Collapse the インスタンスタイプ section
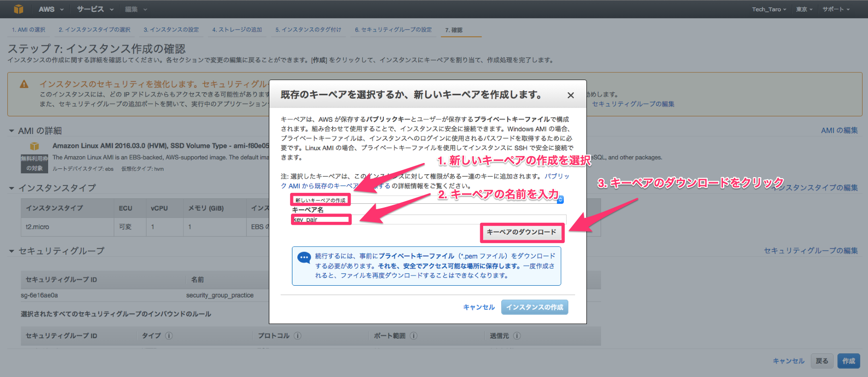 [x=11, y=188]
